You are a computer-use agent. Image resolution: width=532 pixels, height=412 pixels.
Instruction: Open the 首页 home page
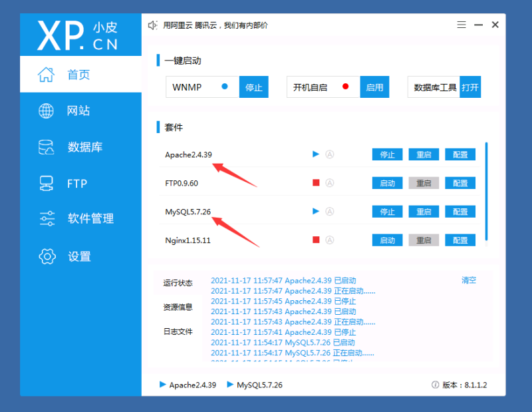(x=80, y=75)
